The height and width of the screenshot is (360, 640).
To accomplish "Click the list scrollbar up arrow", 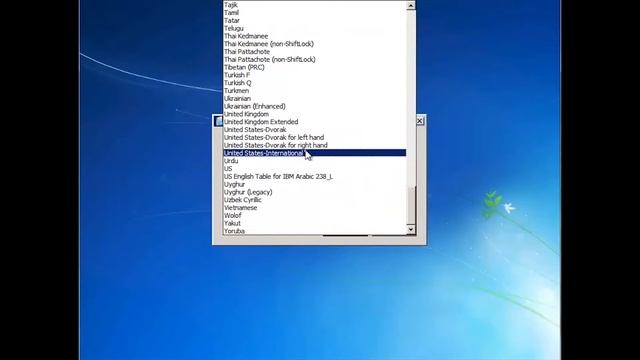I will coord(411,5).
